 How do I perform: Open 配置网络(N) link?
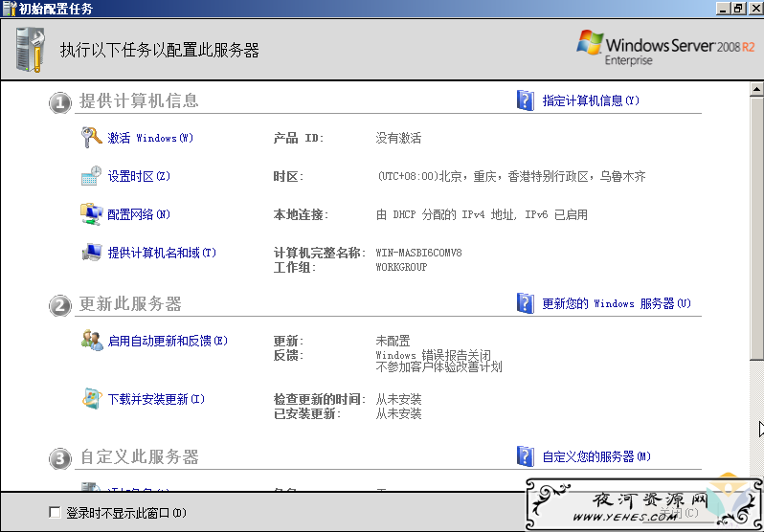coord(139,214)
